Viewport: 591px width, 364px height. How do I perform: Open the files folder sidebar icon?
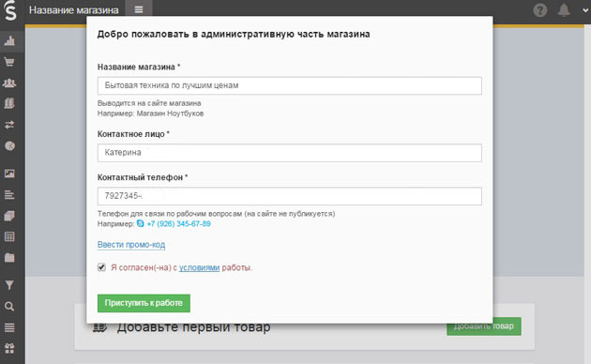(x=9, y=258)
